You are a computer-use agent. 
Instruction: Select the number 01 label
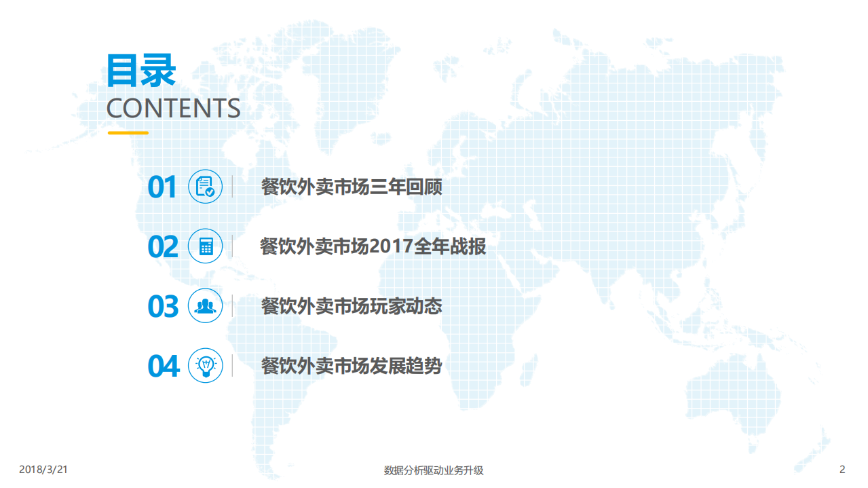point(162,187)
